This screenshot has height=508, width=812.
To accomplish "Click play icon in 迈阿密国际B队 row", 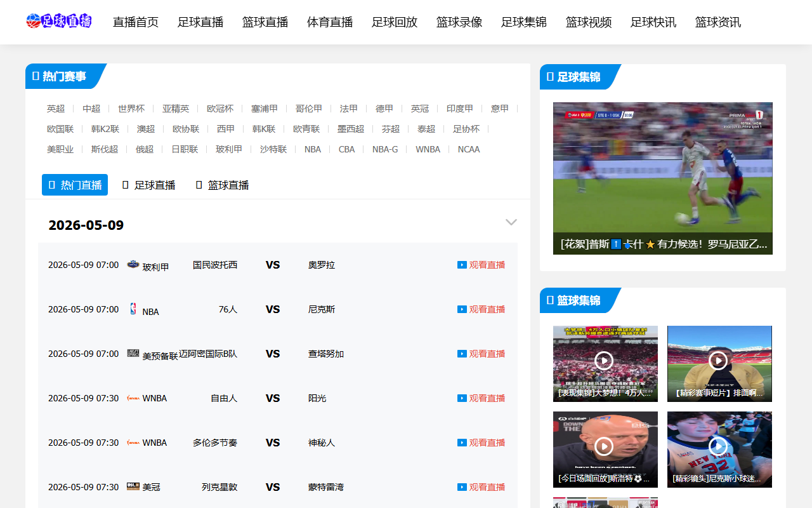I will [x=462, y=354].
